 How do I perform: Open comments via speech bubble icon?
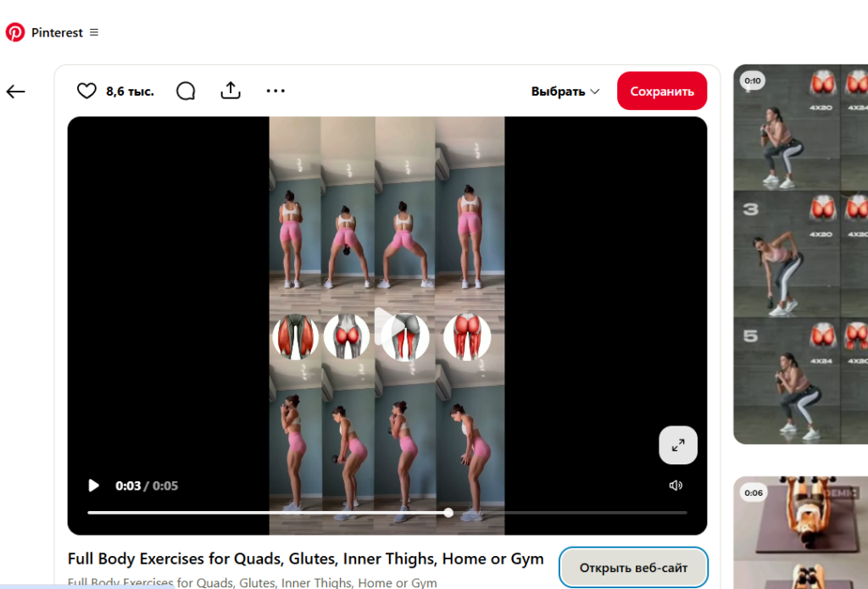click(x=186, y=91)
